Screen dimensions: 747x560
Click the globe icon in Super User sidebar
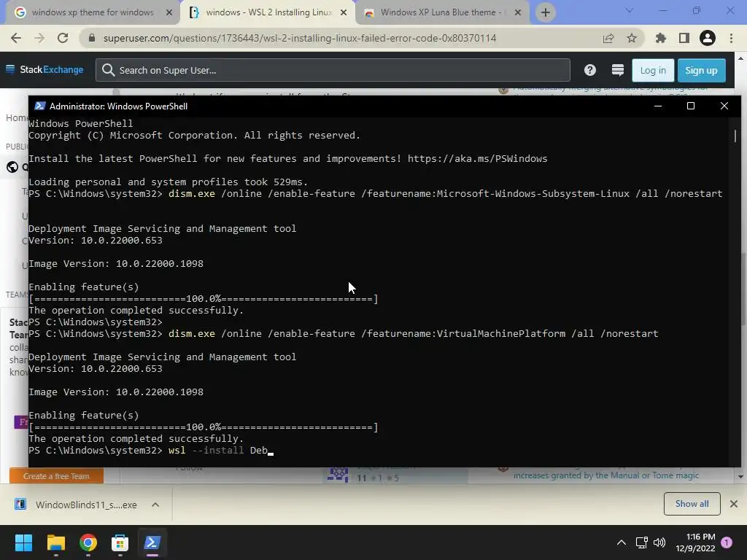point(12,167)
